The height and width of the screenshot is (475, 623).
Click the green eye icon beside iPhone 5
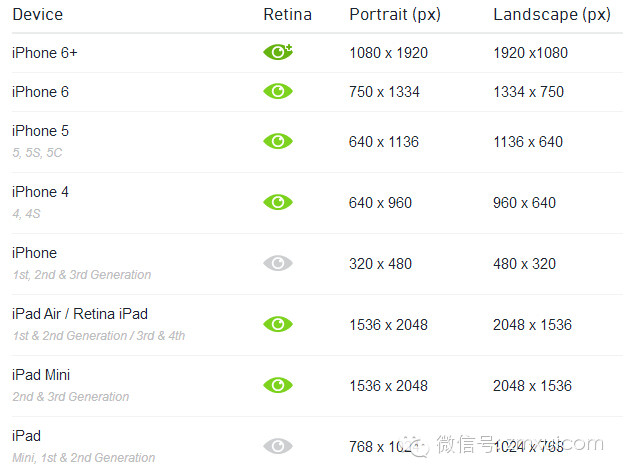(x=277, y=141)
